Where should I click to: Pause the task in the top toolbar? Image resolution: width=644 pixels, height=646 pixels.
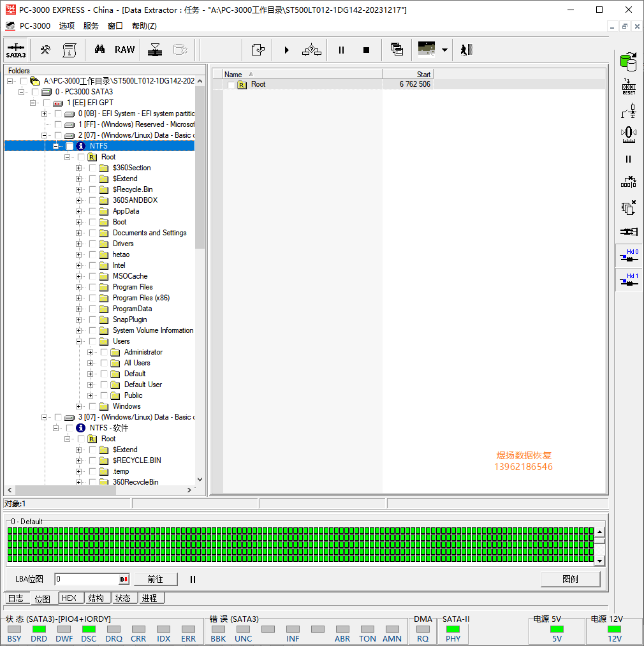341,50
